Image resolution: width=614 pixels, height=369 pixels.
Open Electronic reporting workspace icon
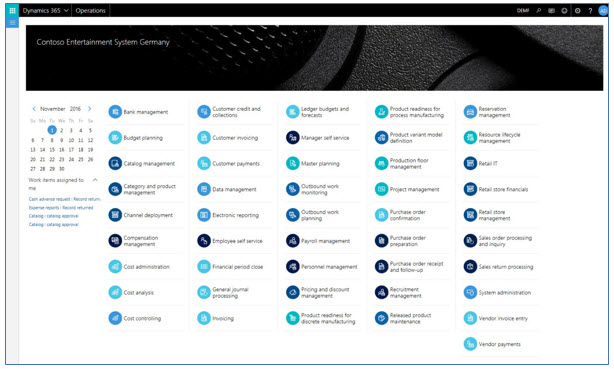(x=204, y=215)
